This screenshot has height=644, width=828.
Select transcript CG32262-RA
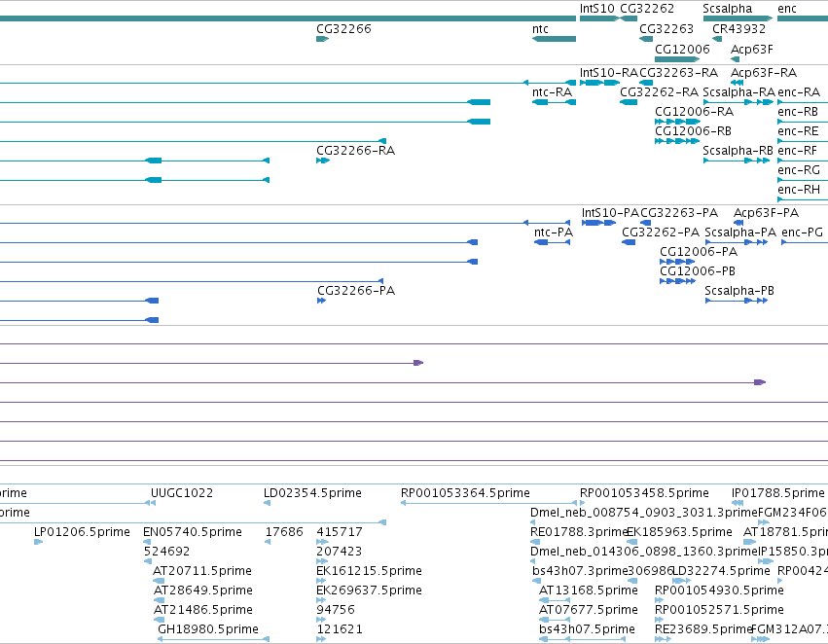click(659, 91)
